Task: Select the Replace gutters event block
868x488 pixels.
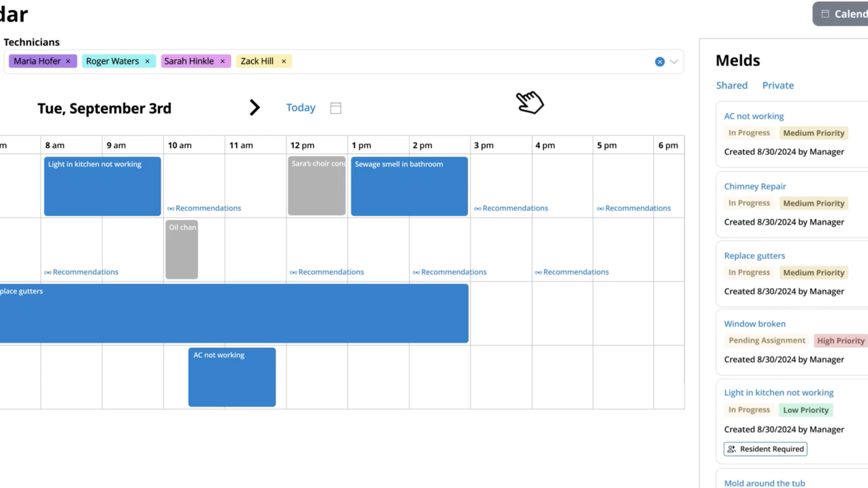Action: coord(226,313)
